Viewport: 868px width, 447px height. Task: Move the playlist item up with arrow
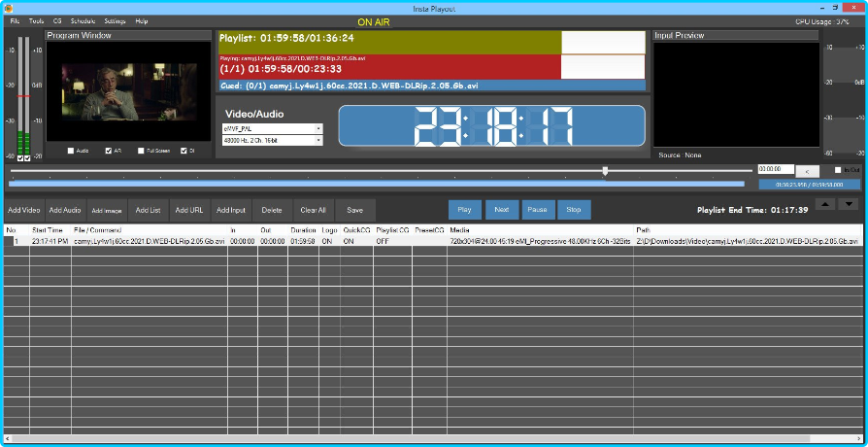click(x=824, y=204)
